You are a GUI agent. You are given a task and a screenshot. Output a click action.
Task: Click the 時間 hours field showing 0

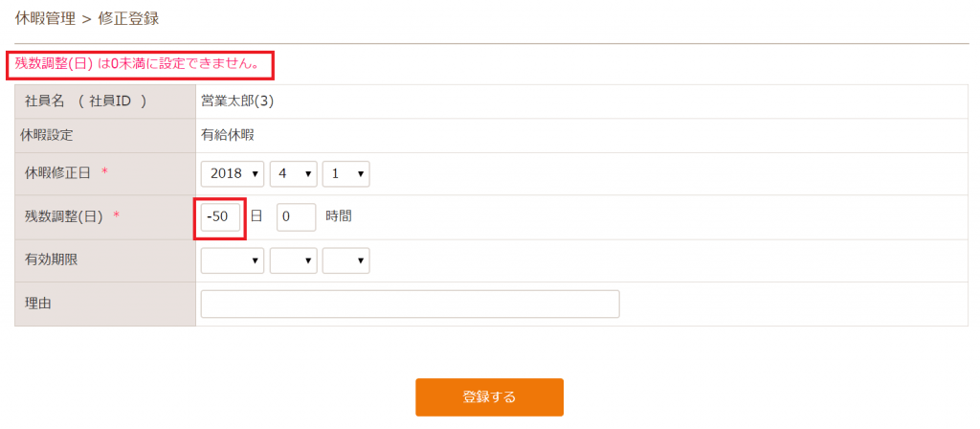pos(297,217)
